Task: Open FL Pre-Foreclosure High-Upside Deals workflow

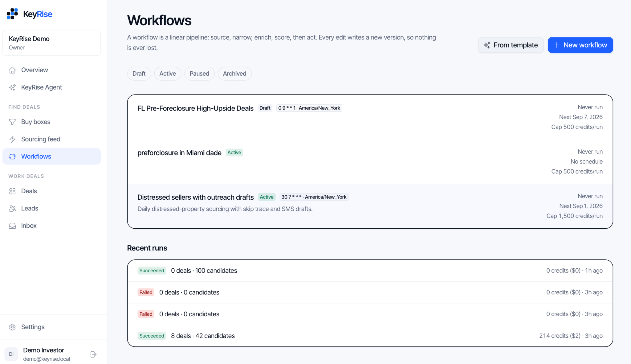Action: 370,117
